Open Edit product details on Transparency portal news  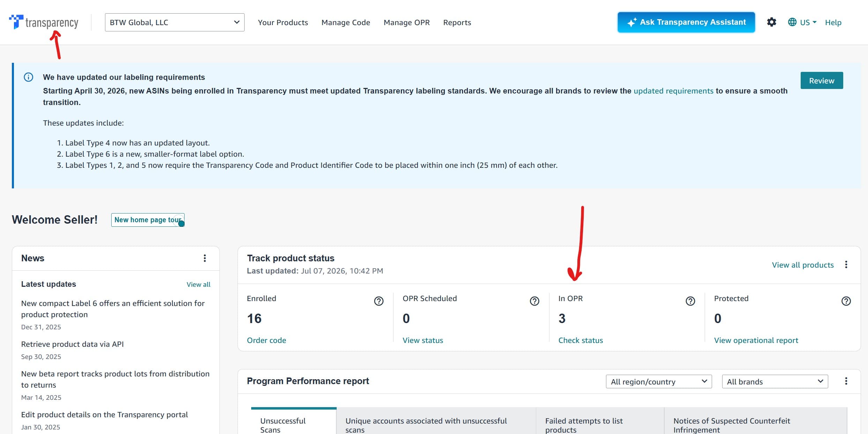[104, 414]
